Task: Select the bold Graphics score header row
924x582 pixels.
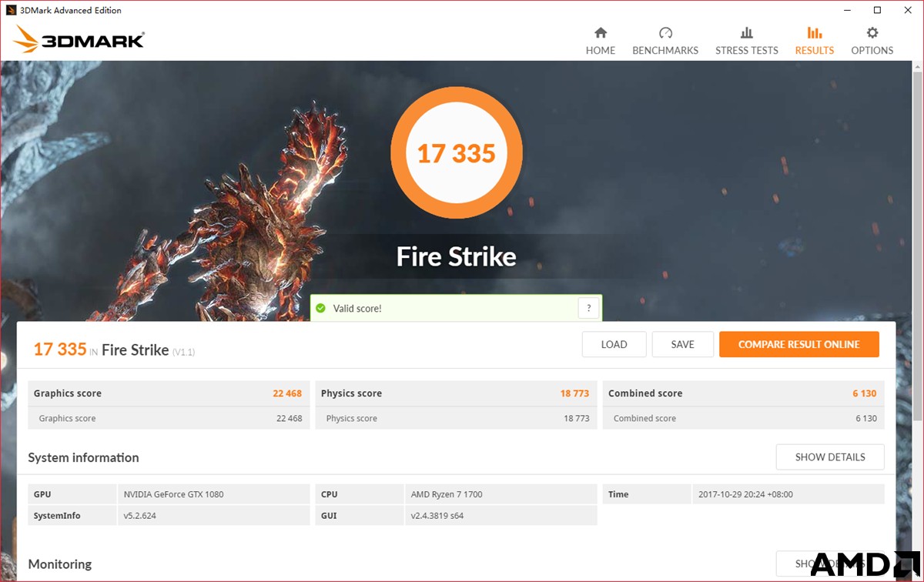Action: tap(169, 393)
